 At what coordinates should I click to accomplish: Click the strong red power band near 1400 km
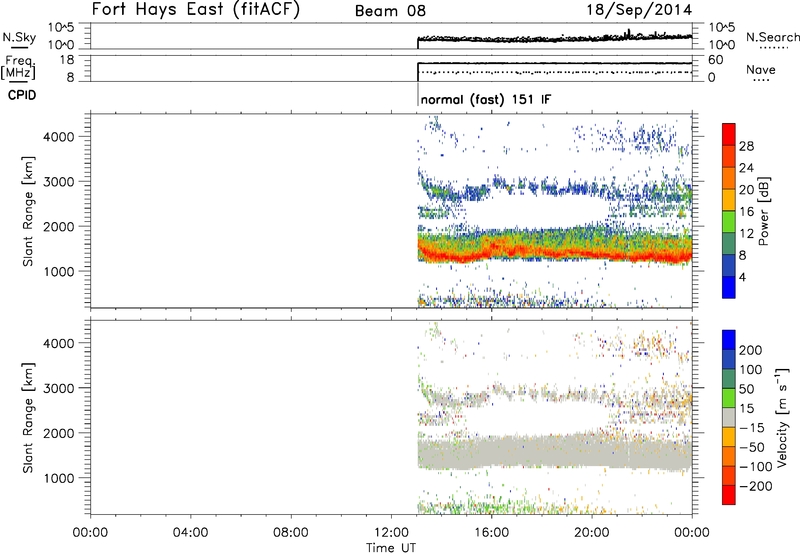click(x=554, y=252)
